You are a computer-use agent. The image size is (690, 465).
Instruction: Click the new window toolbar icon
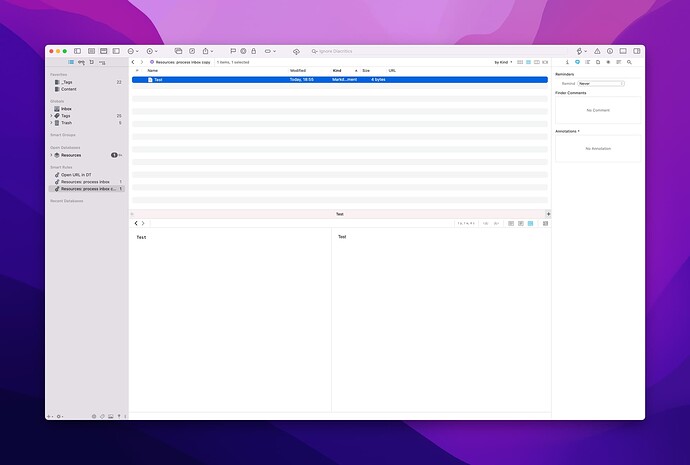click(178, 51)
